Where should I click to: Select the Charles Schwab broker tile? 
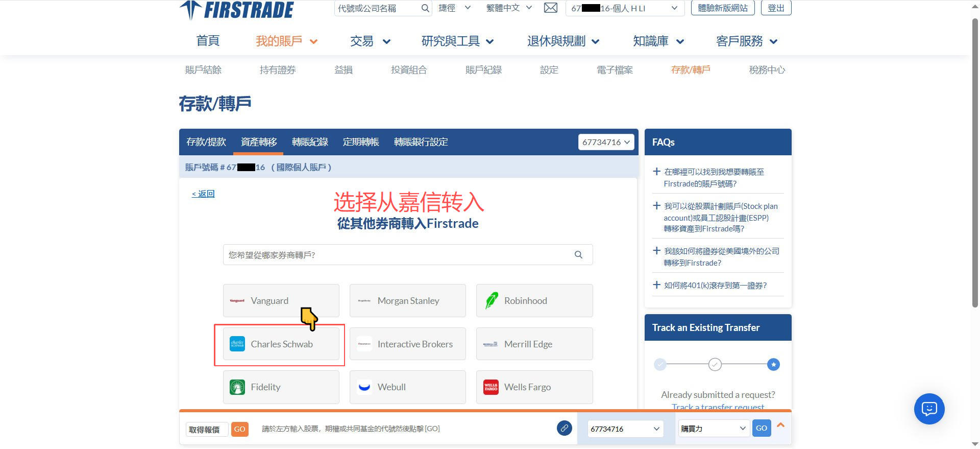281,344
